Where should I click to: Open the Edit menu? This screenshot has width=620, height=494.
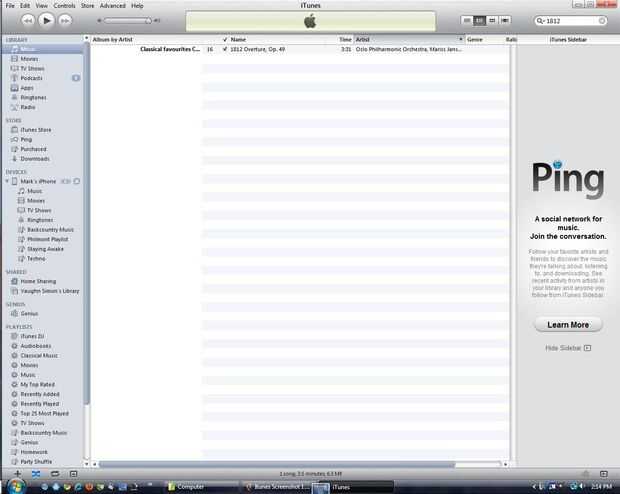pos(25,6)
